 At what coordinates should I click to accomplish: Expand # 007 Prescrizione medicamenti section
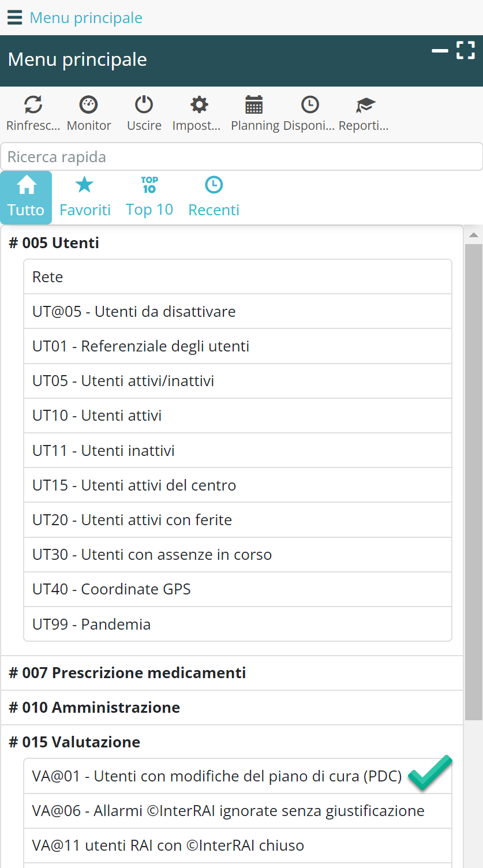pyautogui.click(x=128, y=673)
